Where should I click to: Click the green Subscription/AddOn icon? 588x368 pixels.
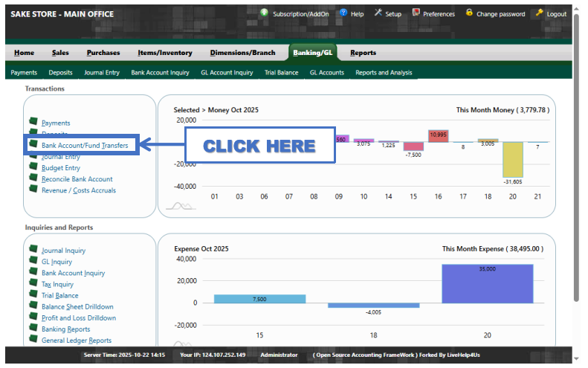[x=265, y=13]
